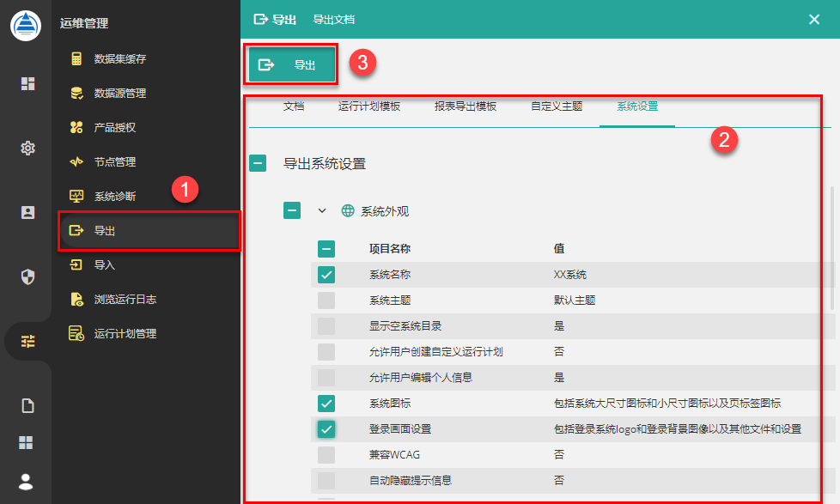Toggle the 系统外观 group select box
Viewport: 840px width, 504px height.
[292, 210]
